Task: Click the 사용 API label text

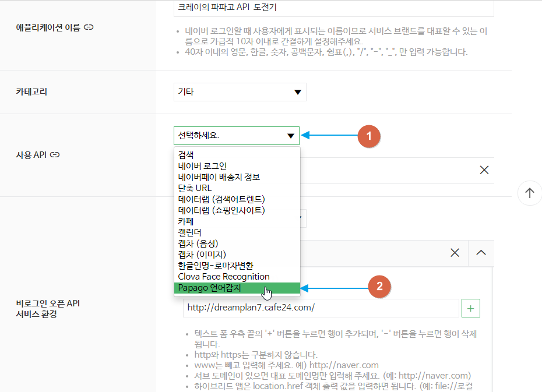Action: click(31, 155)
